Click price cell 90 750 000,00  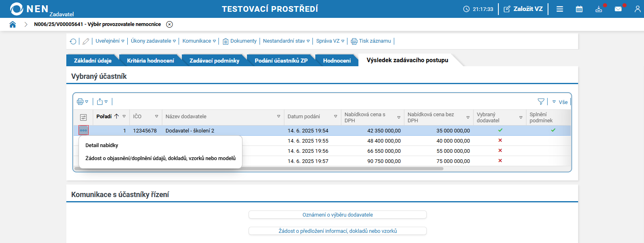coord(384,161)
